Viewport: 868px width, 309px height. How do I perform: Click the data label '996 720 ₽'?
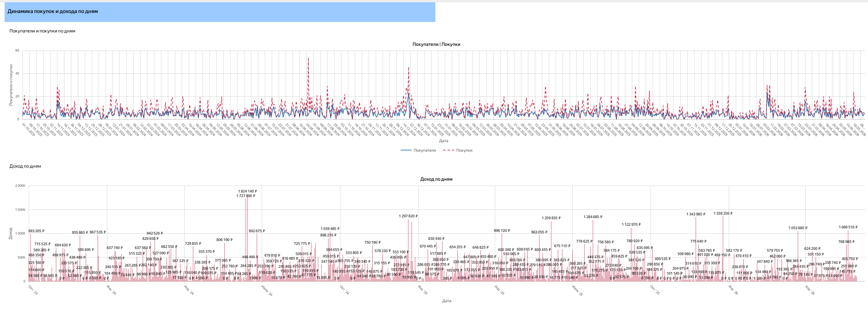click(x=502, y=231)
